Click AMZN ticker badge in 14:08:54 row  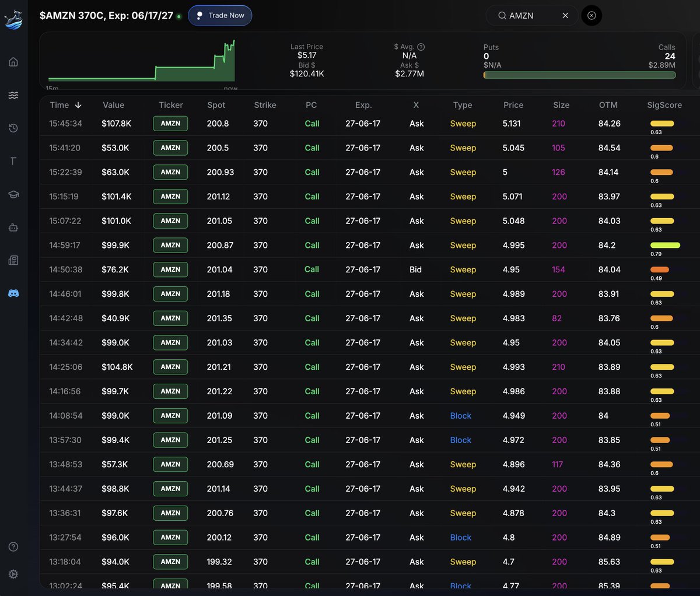click(x=170, y=416)
